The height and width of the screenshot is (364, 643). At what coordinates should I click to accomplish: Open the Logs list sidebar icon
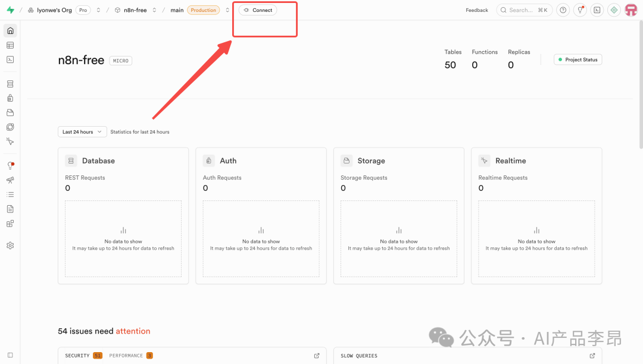click(10, 194)
